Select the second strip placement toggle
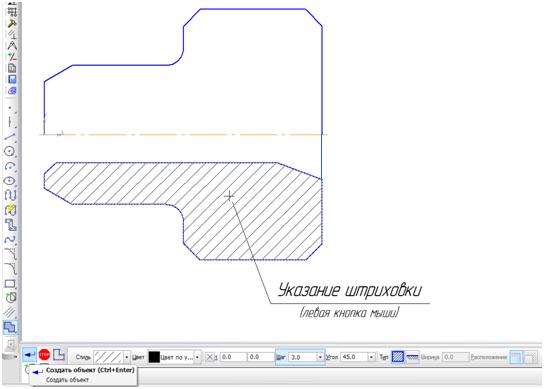Screen dimensions: 544x389 point(531,357)
